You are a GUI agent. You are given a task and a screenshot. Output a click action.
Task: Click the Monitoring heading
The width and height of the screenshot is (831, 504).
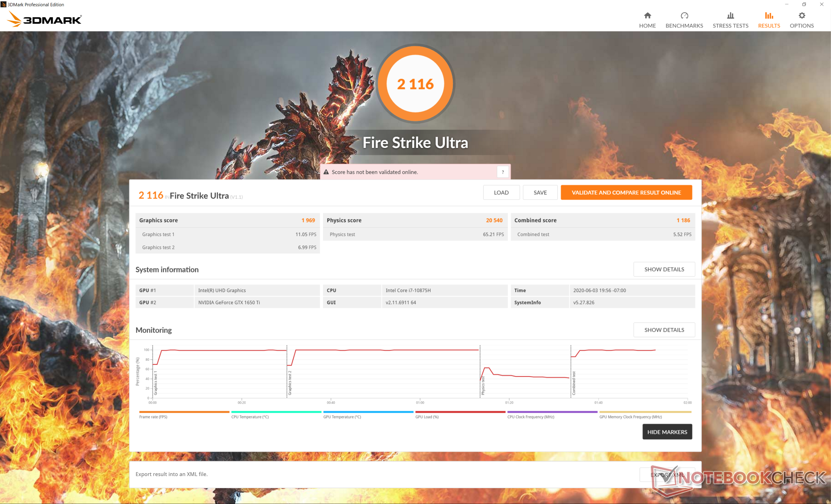click(154, 330)
